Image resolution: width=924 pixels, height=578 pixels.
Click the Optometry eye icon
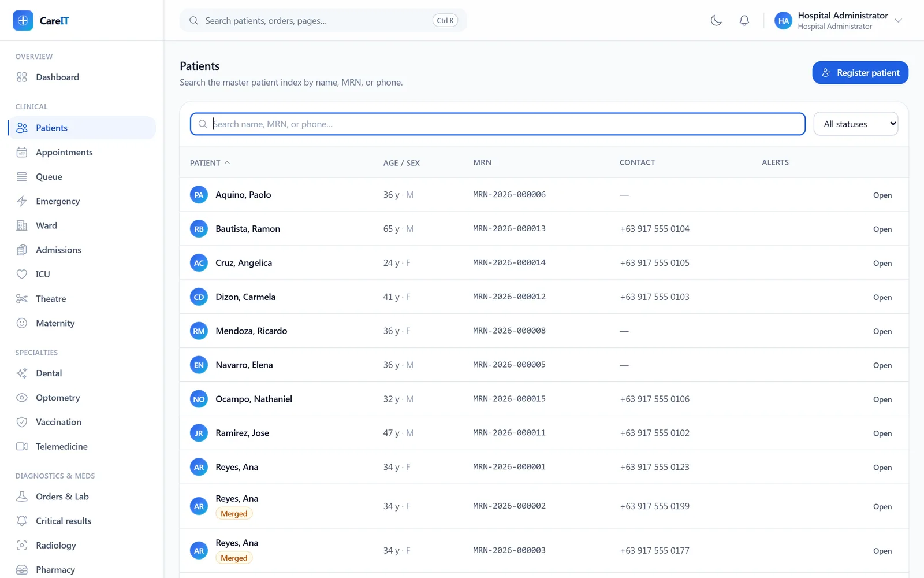click(x=22, y=398)
